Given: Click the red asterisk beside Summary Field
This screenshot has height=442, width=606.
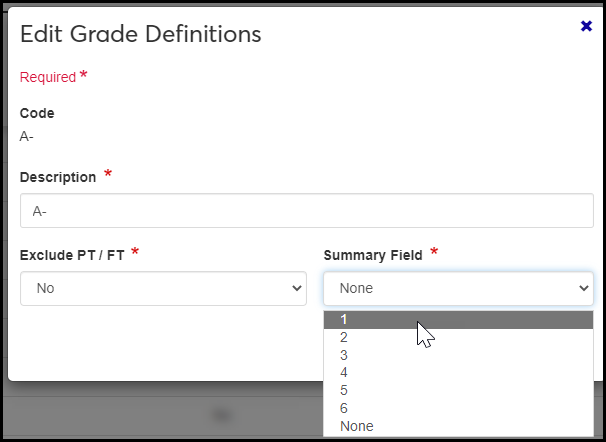Looking at the screenshot, I should pyautogui.click(x=434, y=253).
